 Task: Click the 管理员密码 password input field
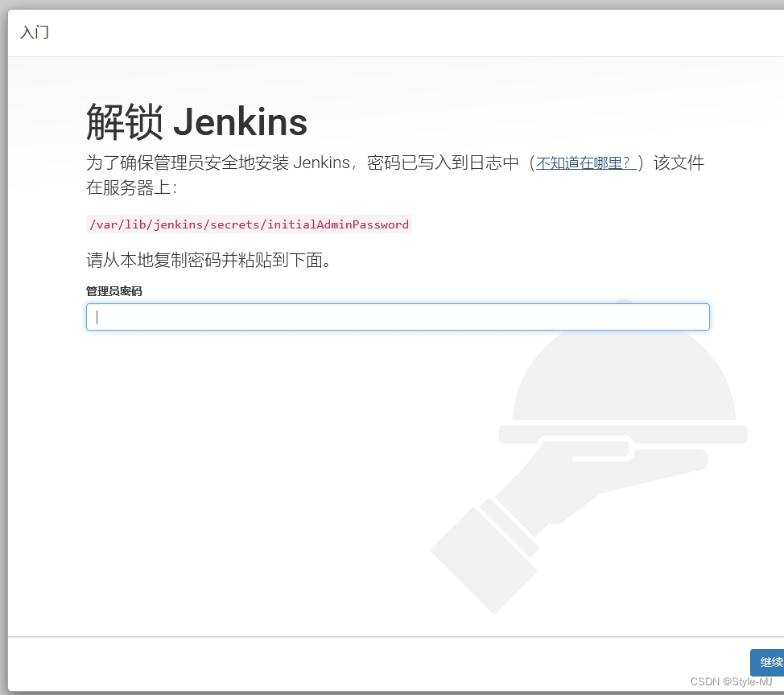pos(398,317)
